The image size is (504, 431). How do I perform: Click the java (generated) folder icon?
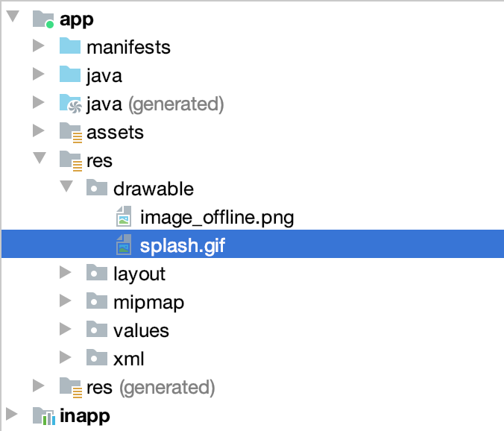(70, 104)
